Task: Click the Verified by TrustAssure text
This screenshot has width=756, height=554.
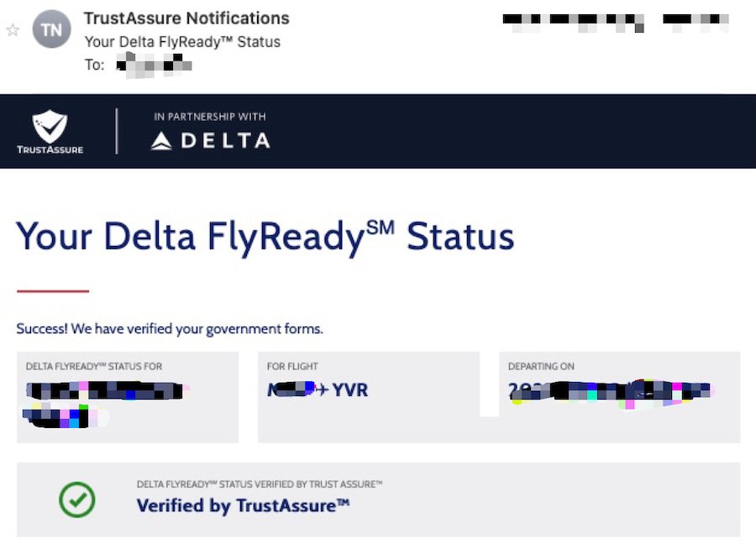Action: tap(243, 506)
